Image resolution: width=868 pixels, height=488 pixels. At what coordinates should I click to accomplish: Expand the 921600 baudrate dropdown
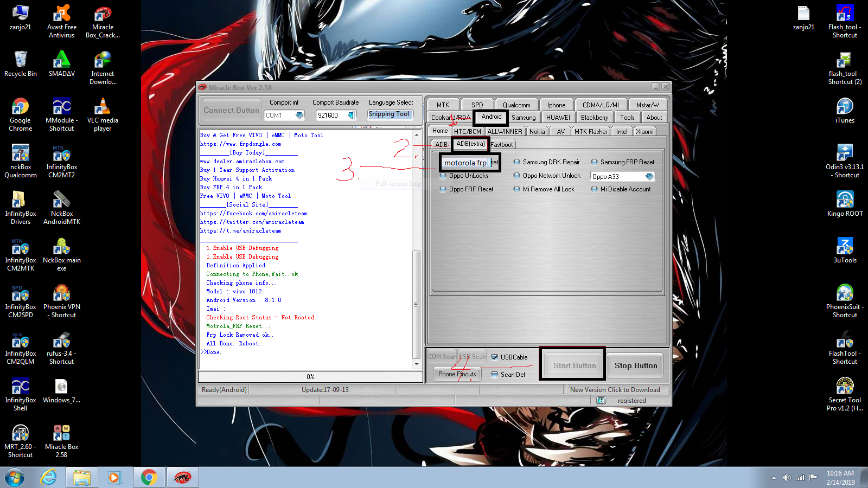click(351, 115)
